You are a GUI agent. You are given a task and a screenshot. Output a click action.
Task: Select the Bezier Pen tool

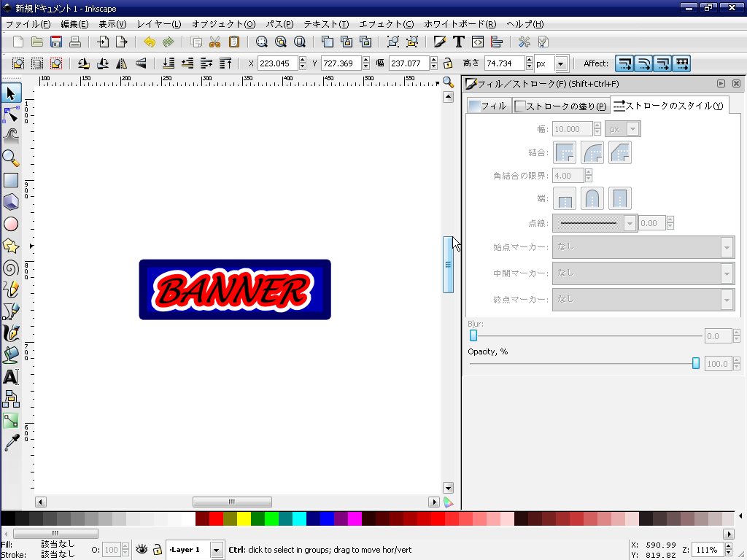[11, 311]
